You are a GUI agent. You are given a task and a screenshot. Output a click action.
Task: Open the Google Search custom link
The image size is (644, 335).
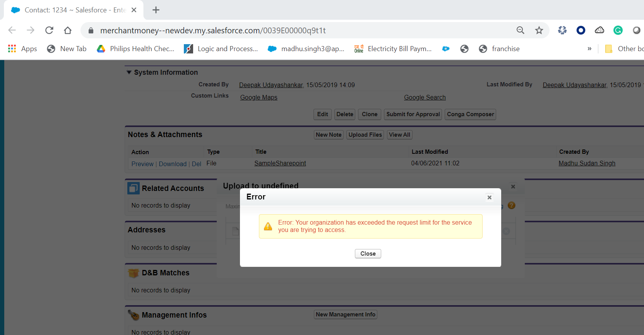tap(425, 98)
